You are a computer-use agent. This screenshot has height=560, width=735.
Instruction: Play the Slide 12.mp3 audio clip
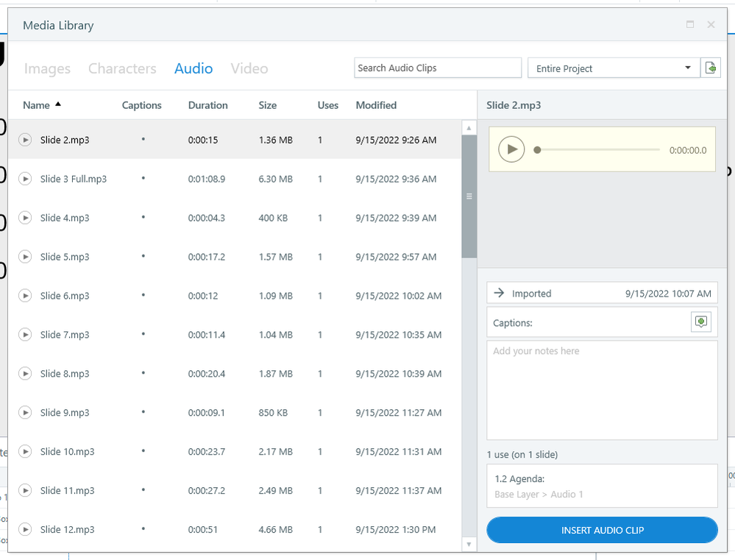[25, 530]
